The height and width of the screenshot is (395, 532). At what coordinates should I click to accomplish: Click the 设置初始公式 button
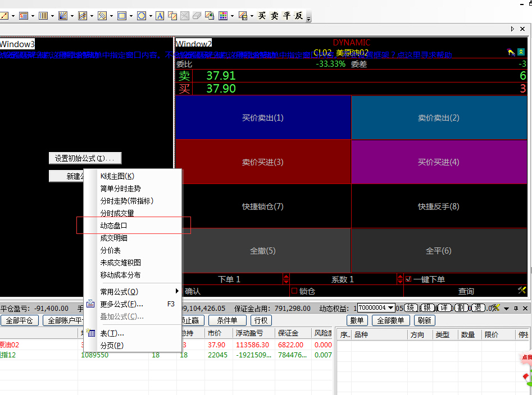point(85,158)
